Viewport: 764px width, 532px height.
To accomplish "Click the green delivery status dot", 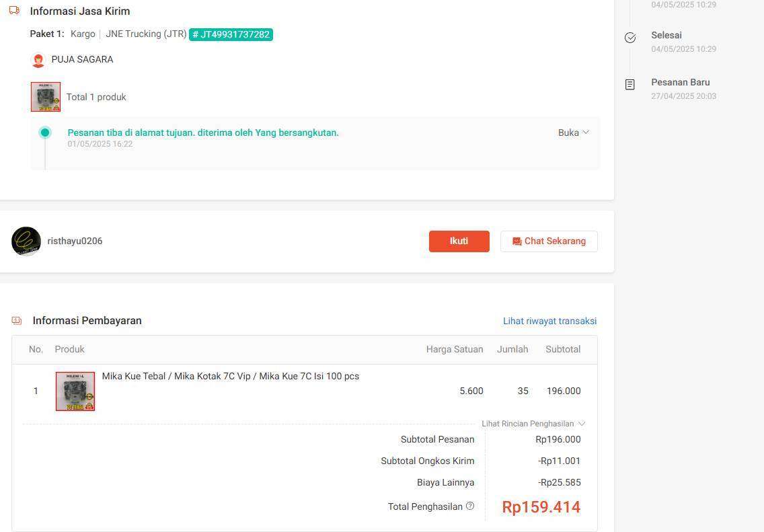I will click(45, 132).
